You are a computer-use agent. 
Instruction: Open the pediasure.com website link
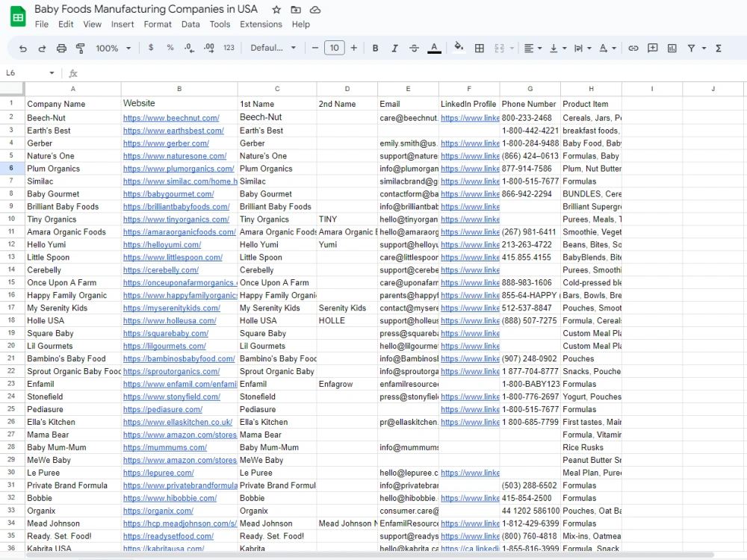tap(162, 409)
